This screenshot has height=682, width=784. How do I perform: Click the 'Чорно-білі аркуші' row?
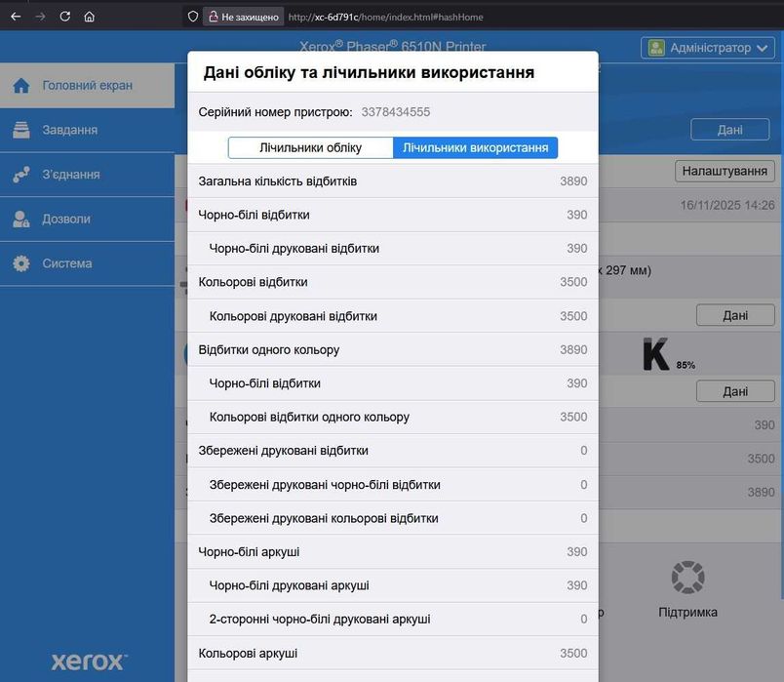click(x=393, y=552)
